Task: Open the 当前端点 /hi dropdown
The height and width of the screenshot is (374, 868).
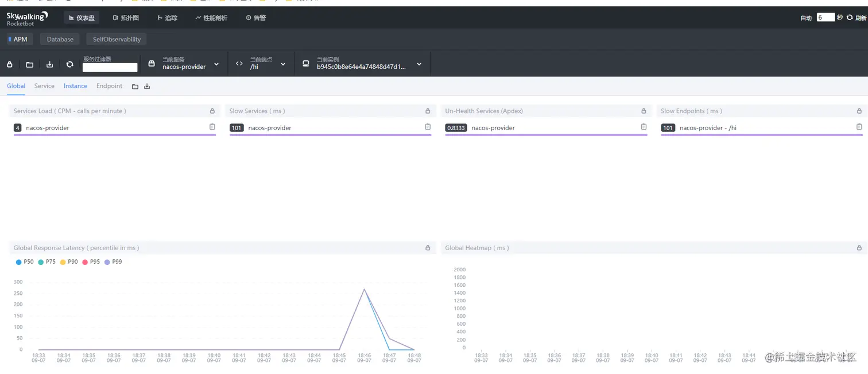Action: tap(261, 64)
